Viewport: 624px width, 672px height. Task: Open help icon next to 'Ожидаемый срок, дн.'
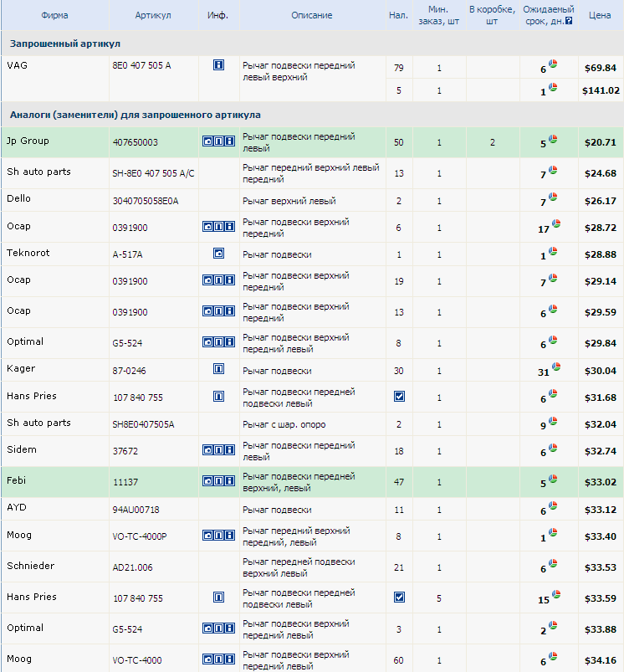568,21
